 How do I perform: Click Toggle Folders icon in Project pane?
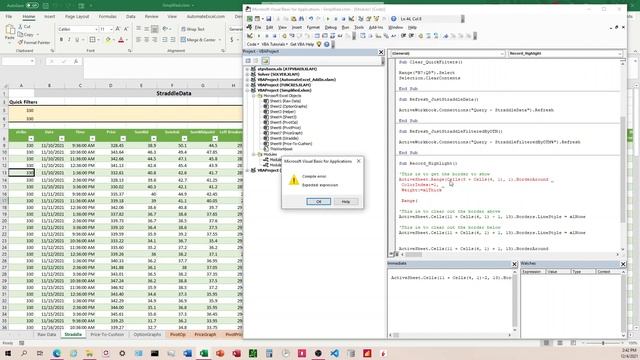(x=265, y=61)
